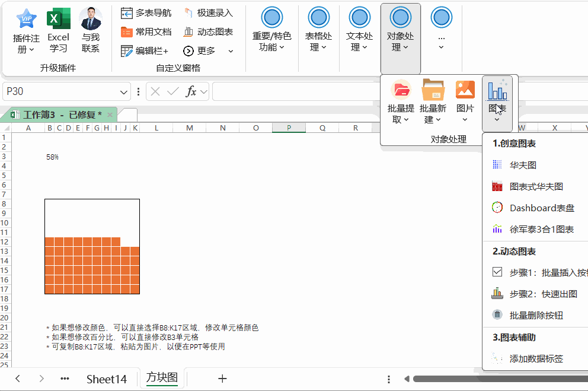588x391 pixels.
Task: Click the 与我联系 portrait icon
Action: (x=90, y=31)
